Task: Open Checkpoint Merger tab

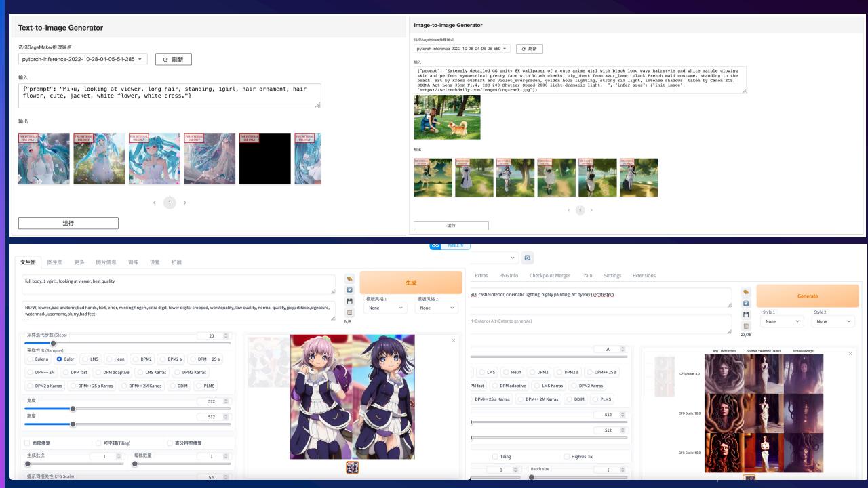Action: pyautogui.click(x=549, y=276)
